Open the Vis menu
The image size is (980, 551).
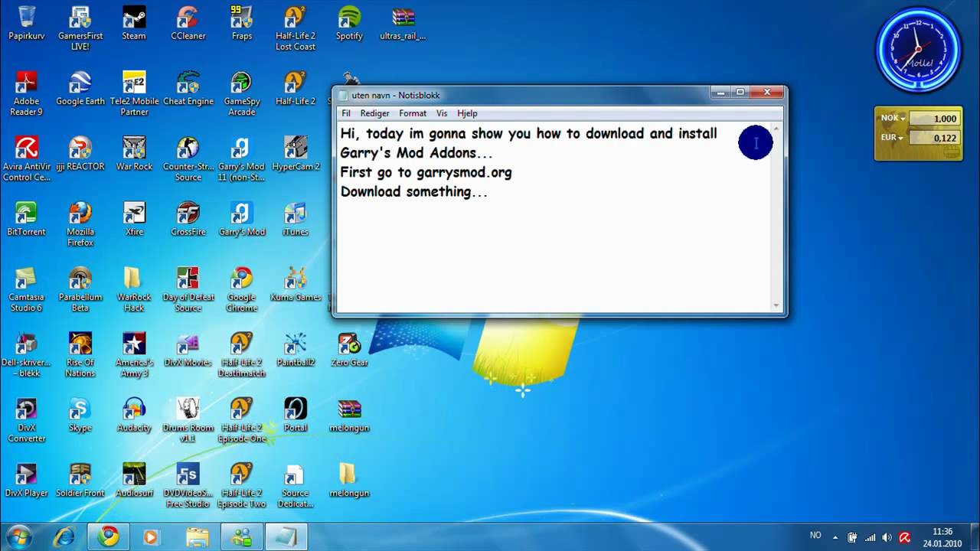click(x=442, y=113)
